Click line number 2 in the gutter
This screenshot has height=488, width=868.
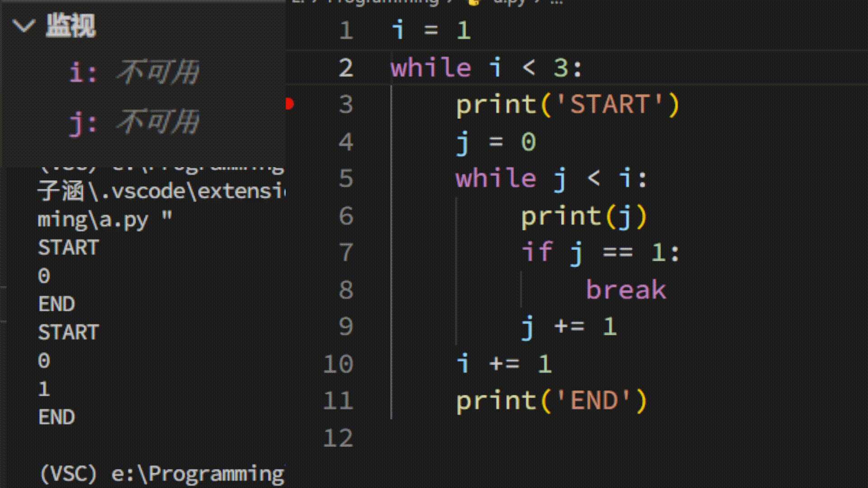pos(346,68)
